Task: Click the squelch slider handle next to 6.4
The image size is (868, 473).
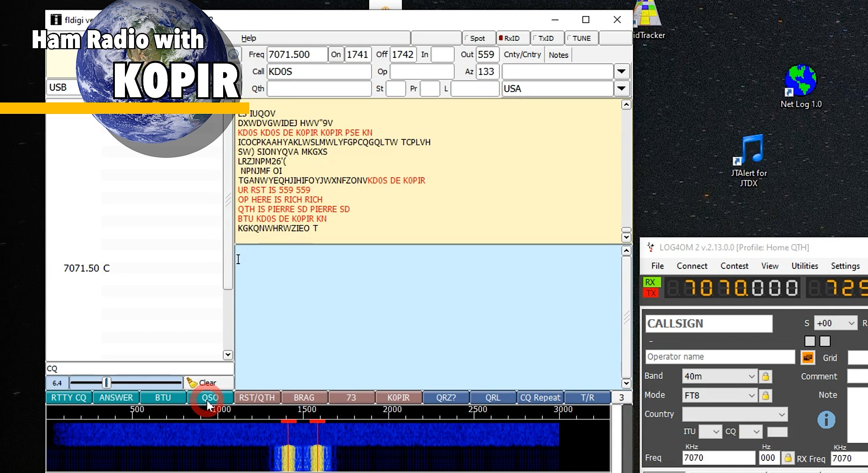Action: pyautogui.click(x=107, y=383)
